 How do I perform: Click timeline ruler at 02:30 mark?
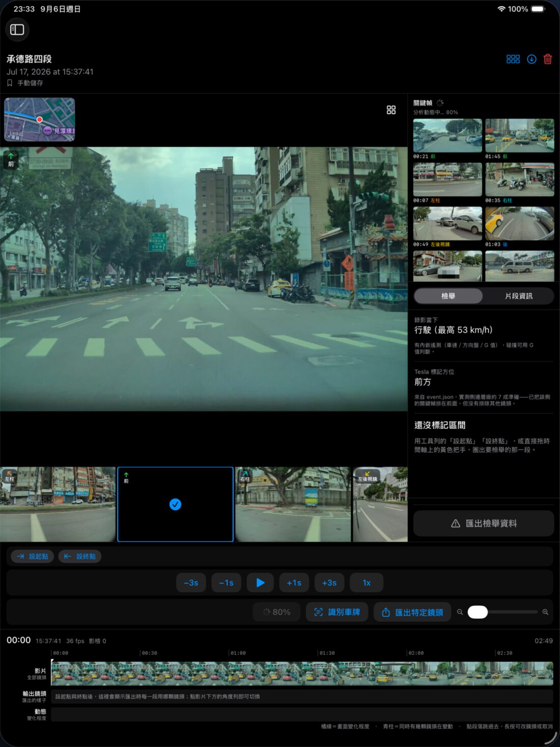pos(505,653)
